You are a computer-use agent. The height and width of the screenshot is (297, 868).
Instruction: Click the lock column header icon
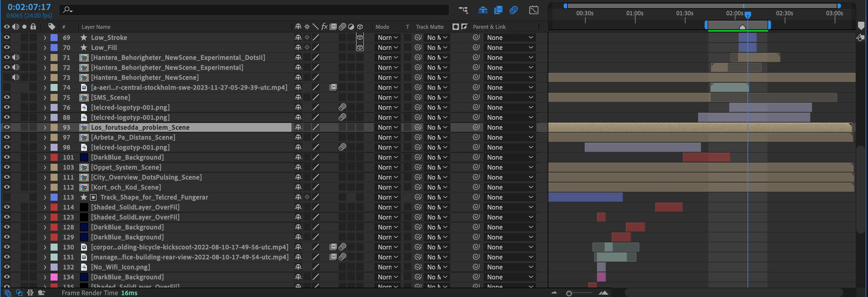pos(33,27)
